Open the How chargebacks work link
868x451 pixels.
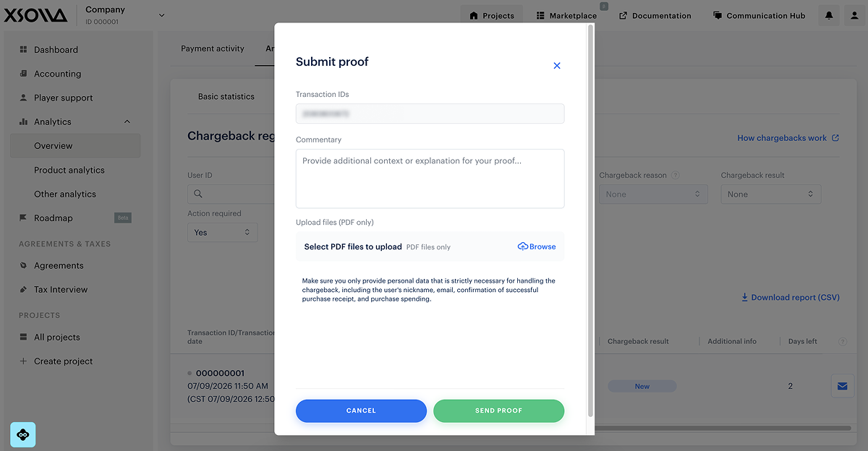tap(788, 138)
